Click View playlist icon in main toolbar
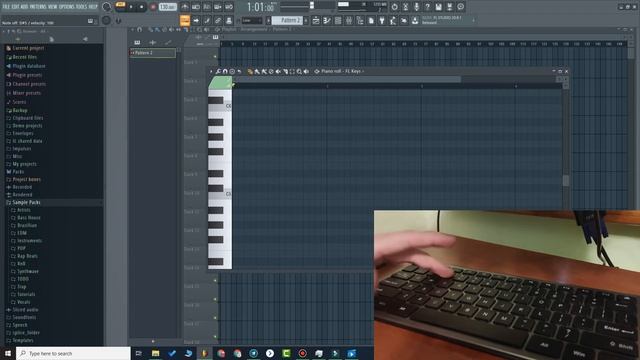This screenshot has width=640, height=360. pyautogui.click(x=316, y=20)
